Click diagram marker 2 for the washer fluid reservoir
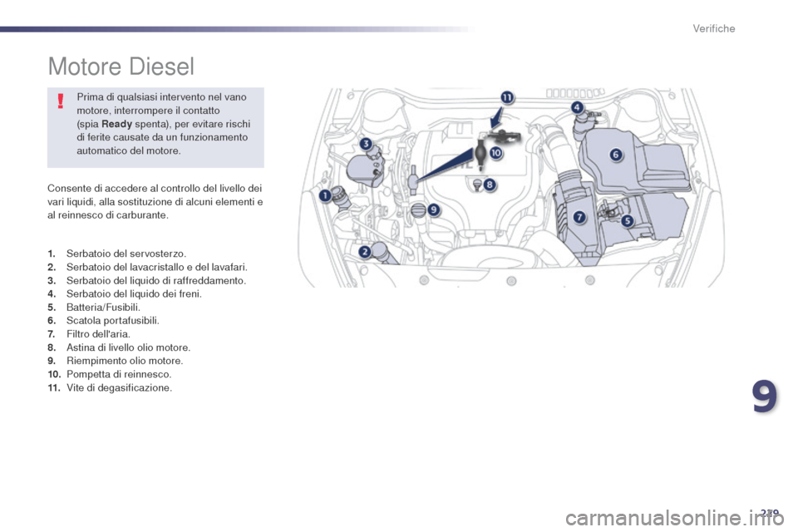The height and width of the screenshot is (532, 798). 364,251
